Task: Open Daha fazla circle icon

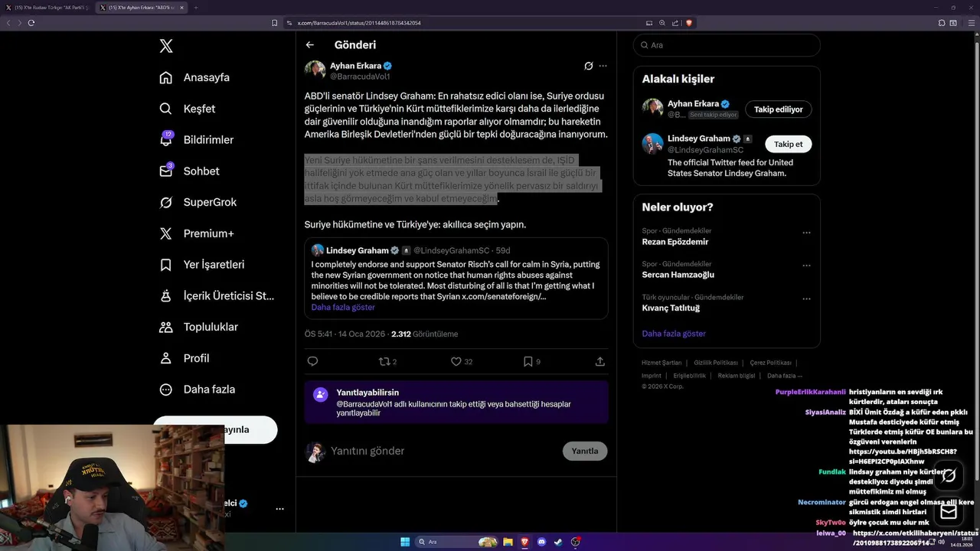Action: tap(165, 390)
